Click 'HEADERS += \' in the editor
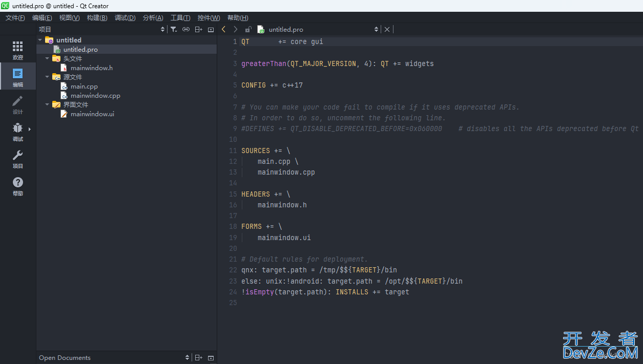This screenshot has width=643, height=364. coord(266,194)
